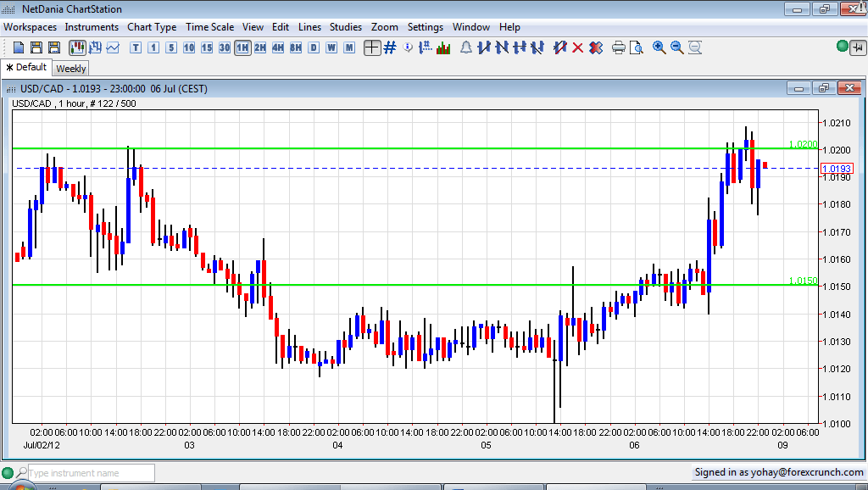
Task: Open the Chart Type menu
Action: (x=152, y=27)
